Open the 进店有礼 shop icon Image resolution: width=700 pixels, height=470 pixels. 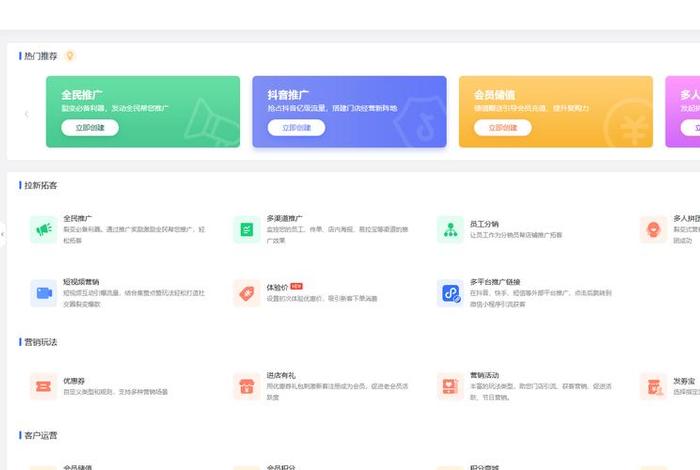click(x=246, y=387)
